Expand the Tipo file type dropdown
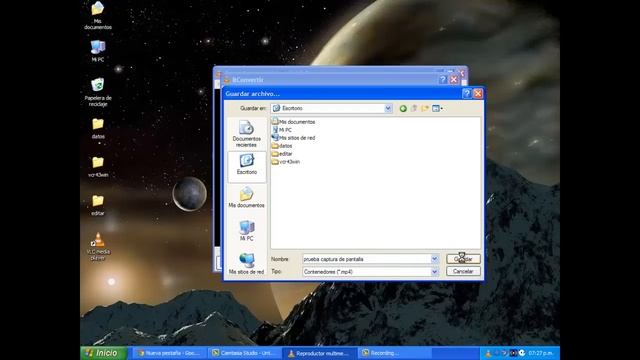The height and width of the screenshot is (360, 640). click(x=434, y=271)
